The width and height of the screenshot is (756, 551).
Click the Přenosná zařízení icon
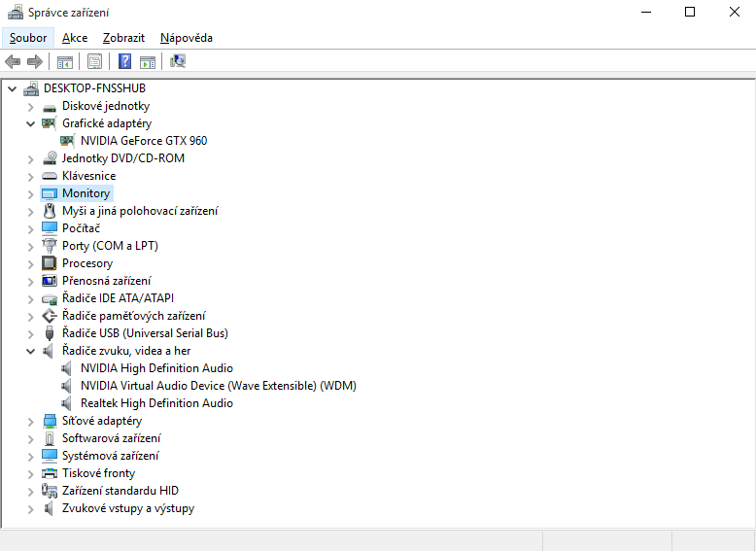[x=50, y=281]
